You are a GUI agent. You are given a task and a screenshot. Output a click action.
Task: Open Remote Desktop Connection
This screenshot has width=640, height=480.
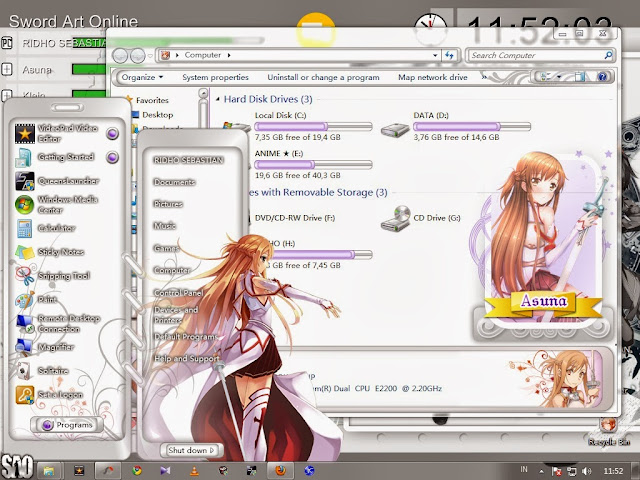click(58, 324)
